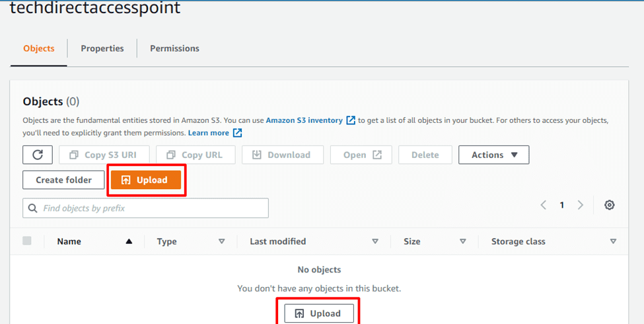Select page number 1
644x324 pixels.
(x=562, y=205)
